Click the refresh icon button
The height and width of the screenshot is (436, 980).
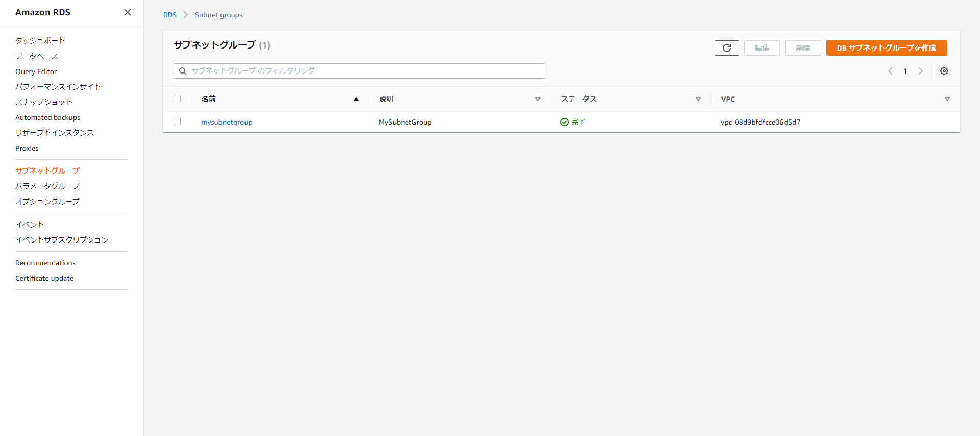(727, 48)
